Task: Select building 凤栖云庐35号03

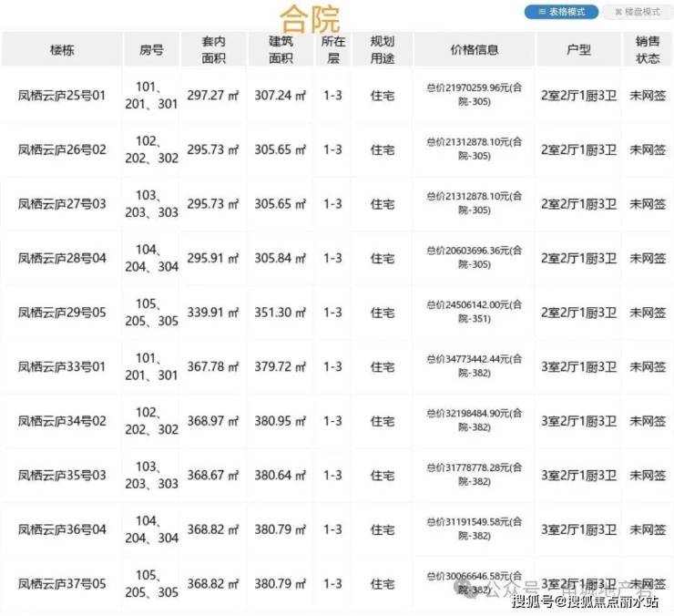Action: click(62, 475)
